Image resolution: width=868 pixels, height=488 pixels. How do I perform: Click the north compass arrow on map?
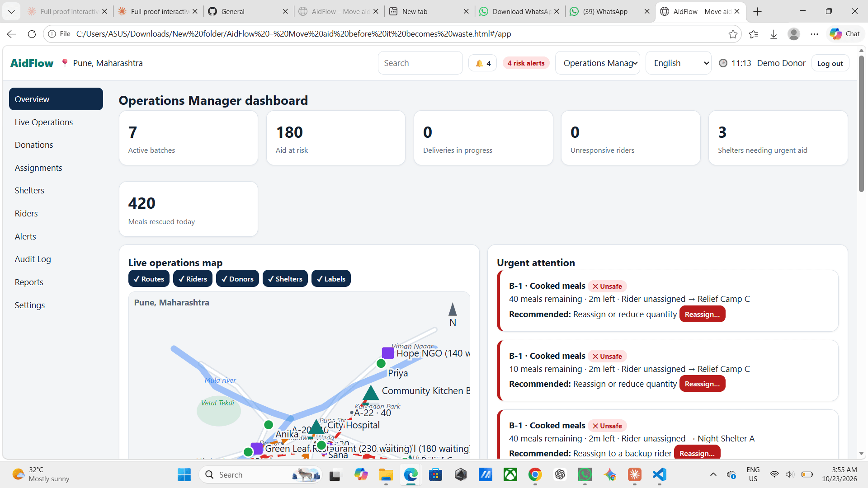pyautogui.click(x=453, y=310)
